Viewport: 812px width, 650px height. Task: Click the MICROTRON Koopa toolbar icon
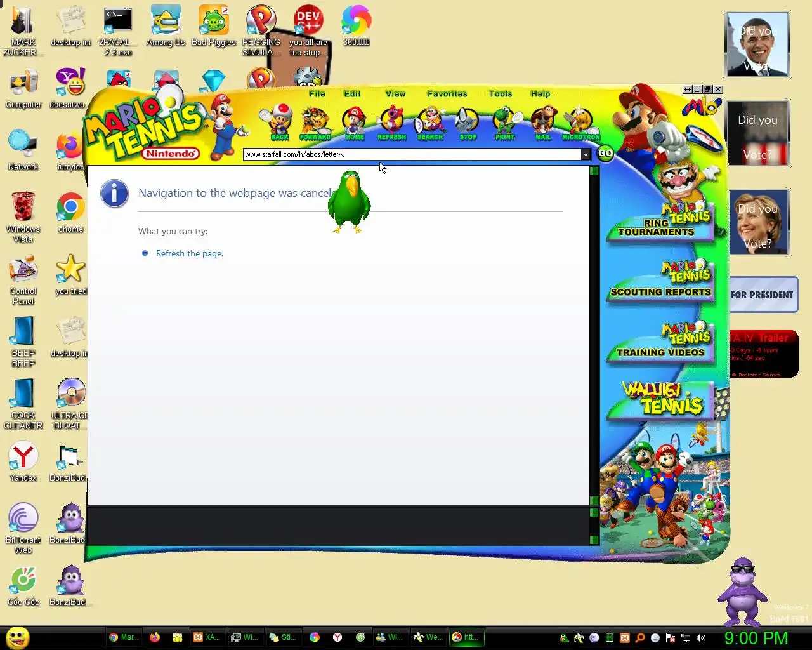580,123
